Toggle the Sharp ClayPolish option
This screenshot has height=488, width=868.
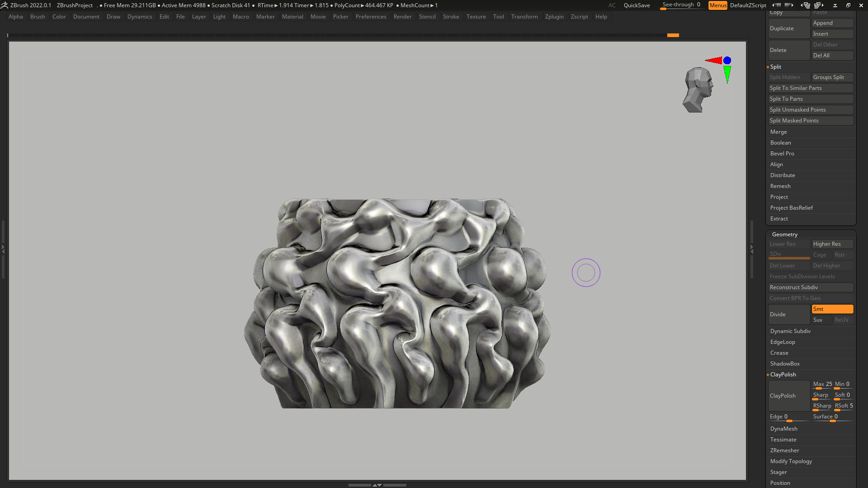821,395
